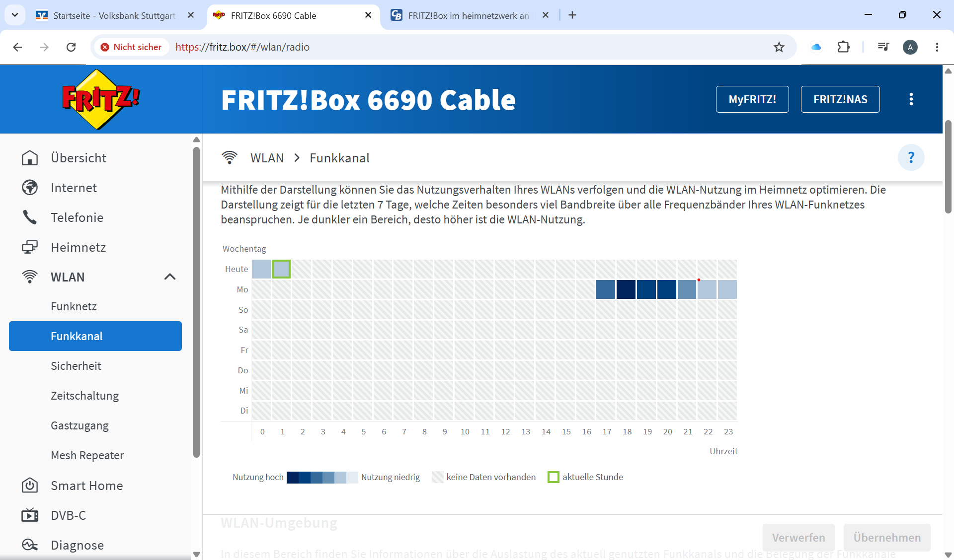Click the Monday 17:00 usage cell
Screen dimensions: 954x560
click(x=606, y=289)
